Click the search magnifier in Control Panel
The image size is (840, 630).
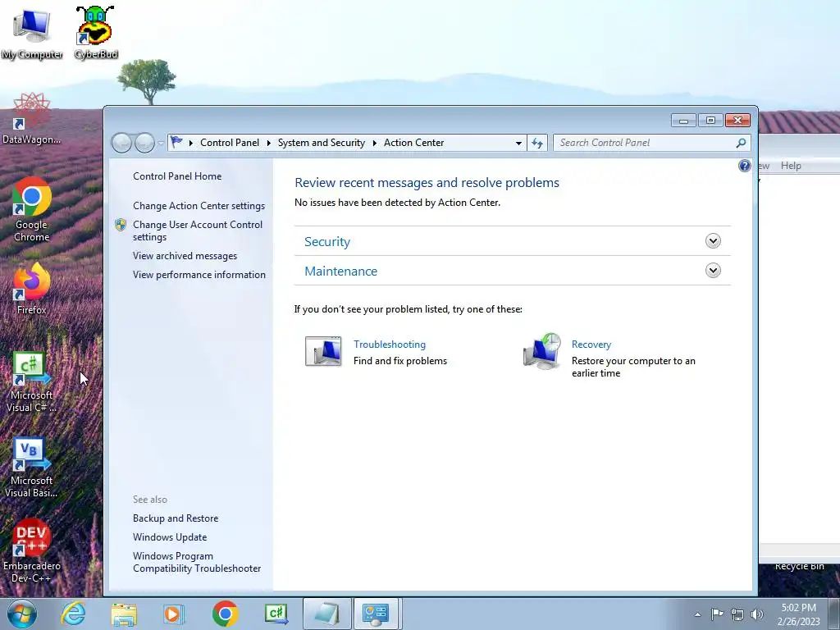(x=741, y=143)
